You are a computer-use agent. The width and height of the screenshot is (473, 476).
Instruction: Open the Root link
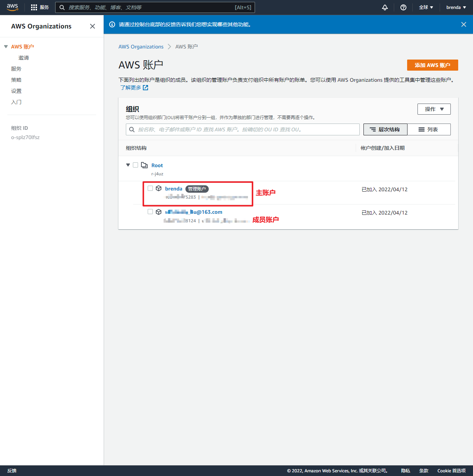[157, 165]
